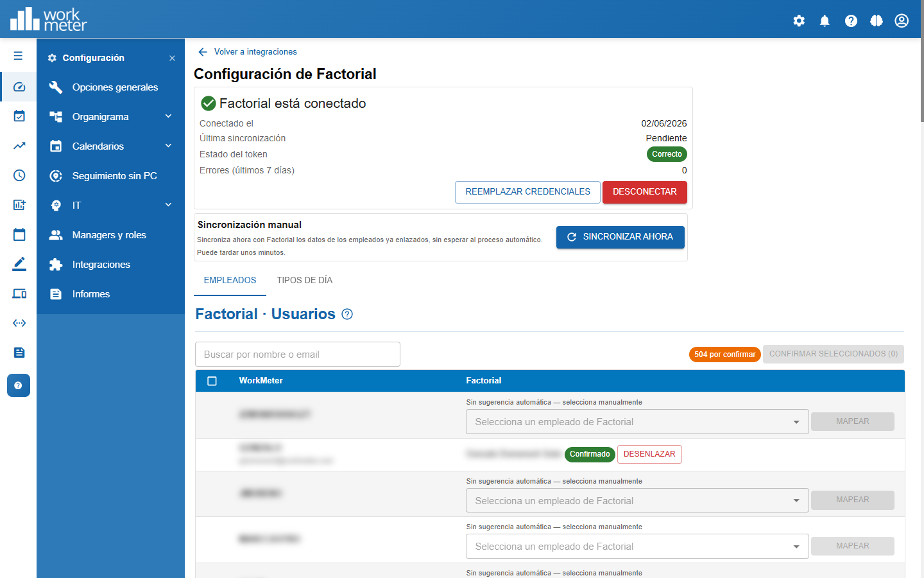Click the Confirmado status badge
The width and height of the screenshot is (924, 578).
[590, 455]
